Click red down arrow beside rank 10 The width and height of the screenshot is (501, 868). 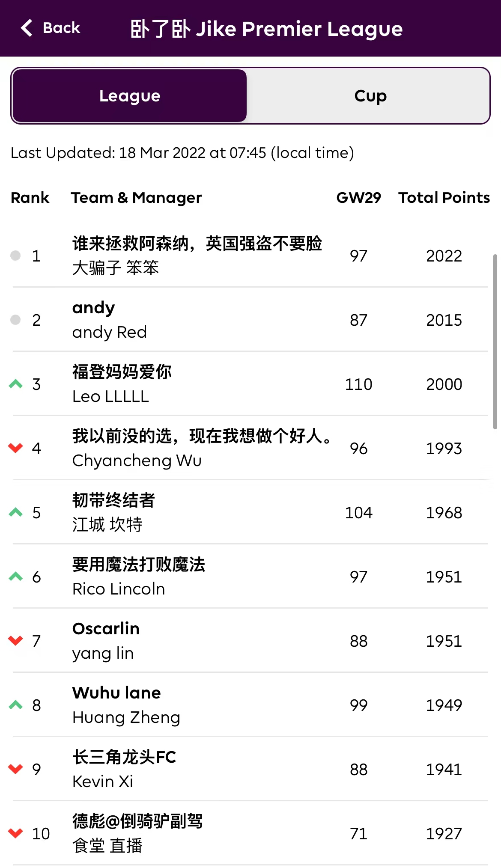click(16, 833)
